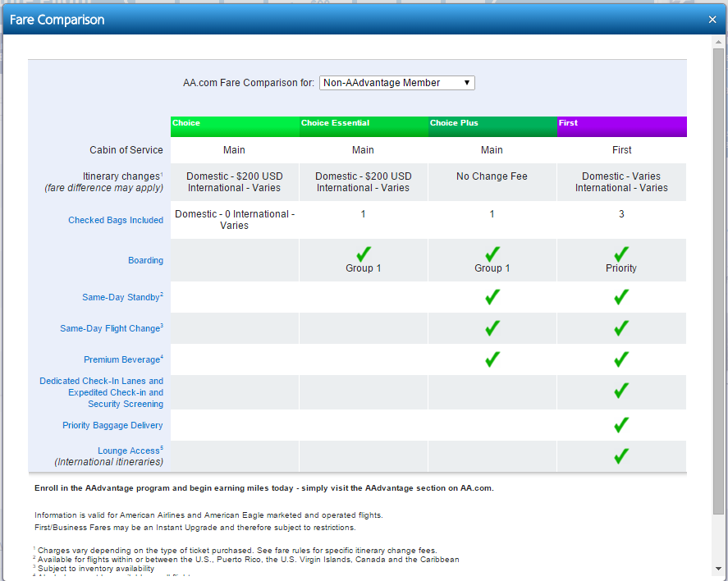Click Checked Bags value '3' under First
The height and width of the screenshot is (581, 728).
click(621, 214)
